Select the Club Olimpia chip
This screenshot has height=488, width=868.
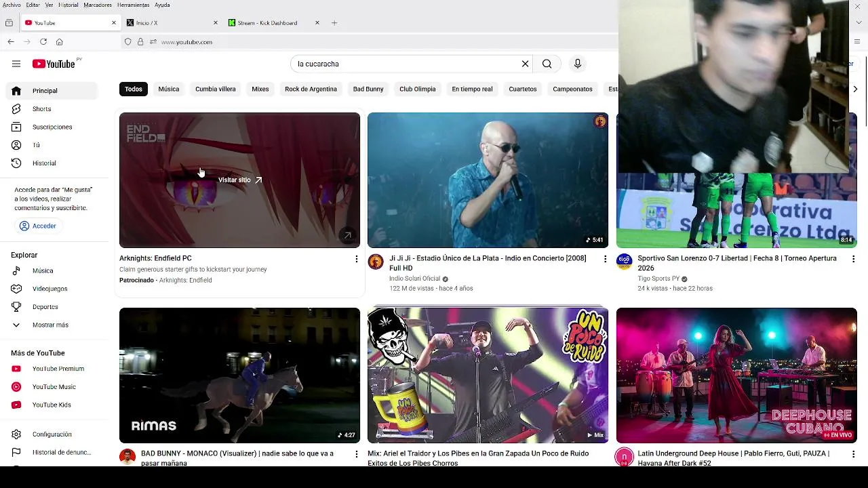(418, 89)
